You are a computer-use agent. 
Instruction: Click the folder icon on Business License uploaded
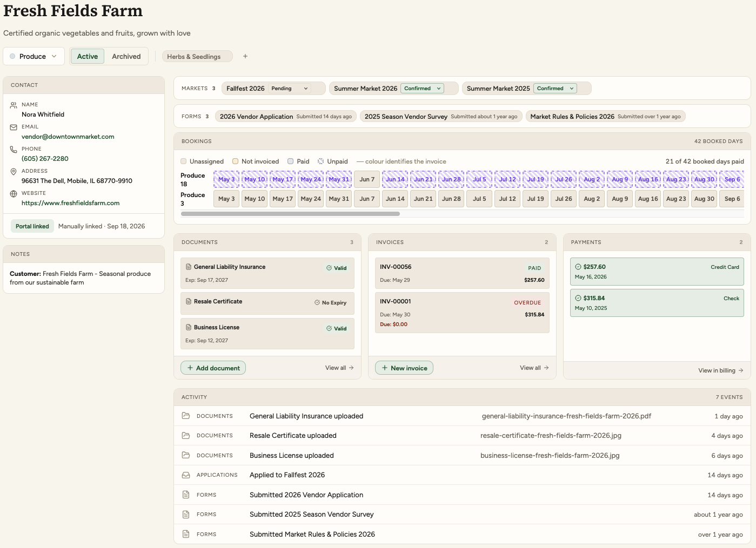pyautogui.click(x=186, y=455)
